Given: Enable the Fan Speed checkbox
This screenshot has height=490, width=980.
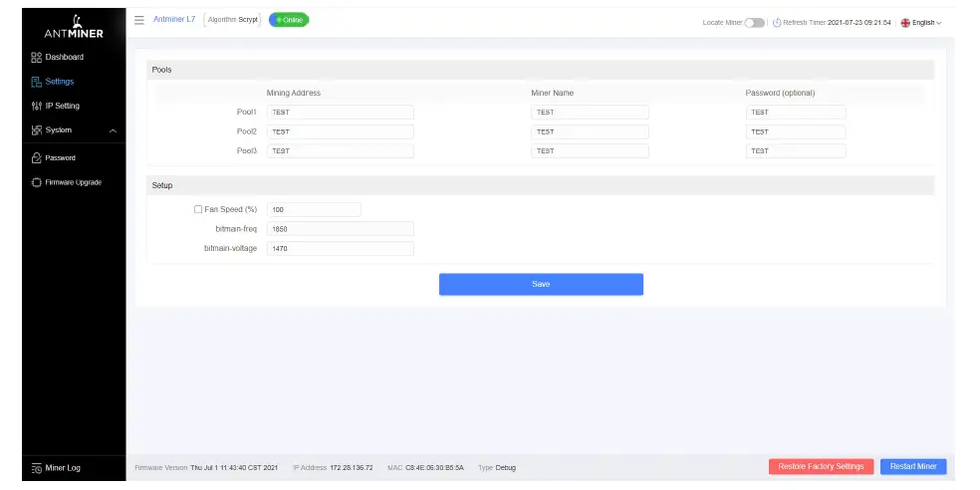Looking at the screenshot, I should coord(198,209).
